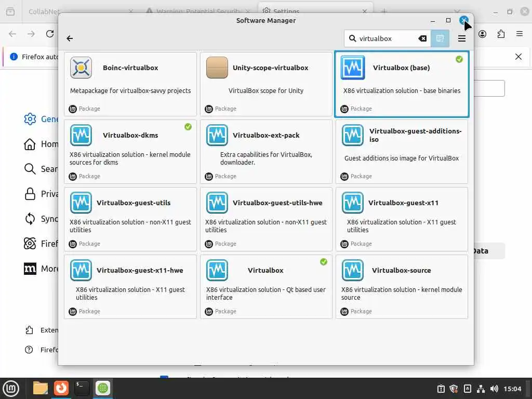Image resolution: width=532 pixels, height=399 pixels.
Task: Click the installed checkmark on Virtualbox-dkms
Action: tap(188, 127)
